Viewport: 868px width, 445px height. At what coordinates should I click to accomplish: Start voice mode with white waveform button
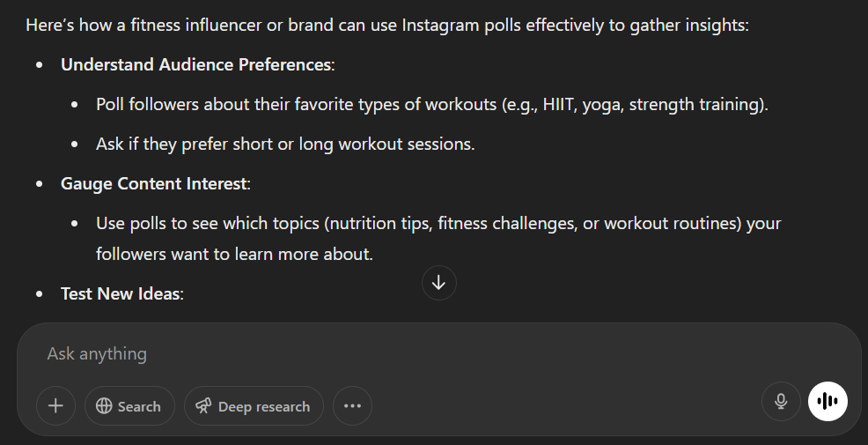tap(828, 401)
